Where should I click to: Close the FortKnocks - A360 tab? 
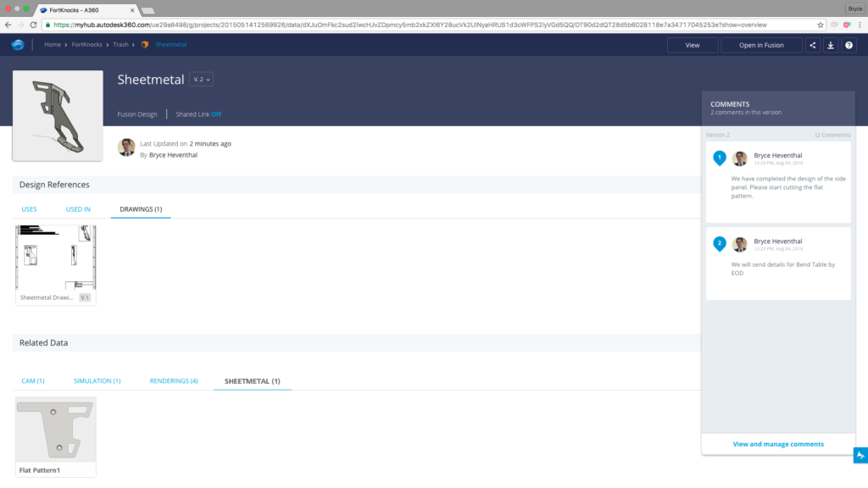coord(132,10)
